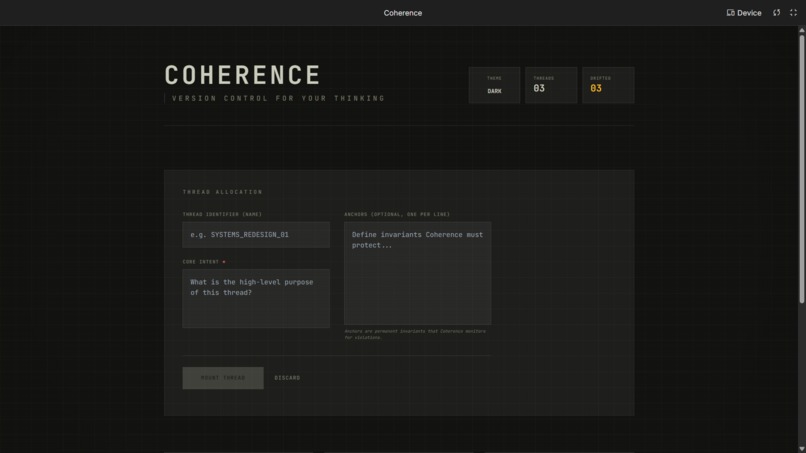Click 'Thread Identifier (Name)' label
Screen dimensions: 806x453
[x=222, y=214]
